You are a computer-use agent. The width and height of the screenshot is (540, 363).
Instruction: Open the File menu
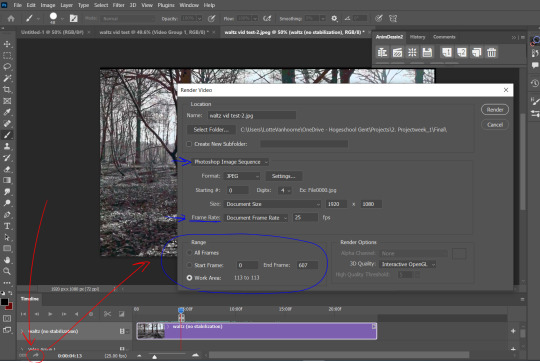pyautogui.click(x=17, y=5)
